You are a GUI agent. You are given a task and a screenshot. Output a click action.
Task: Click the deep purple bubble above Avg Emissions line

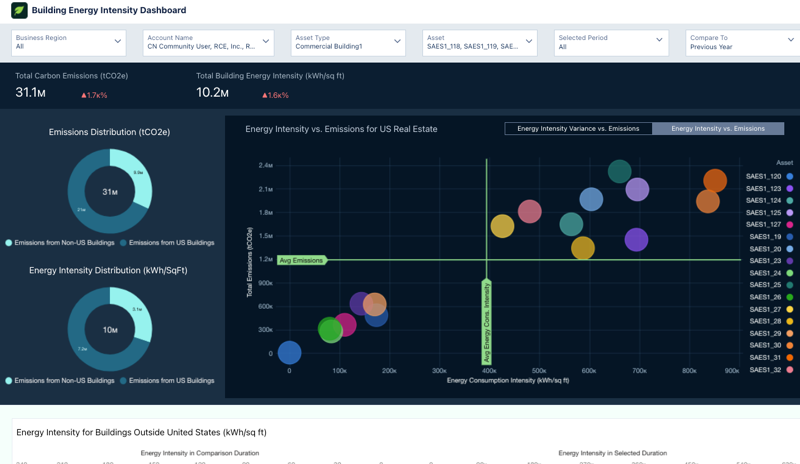pyautogui.click(x=636, y=240)
